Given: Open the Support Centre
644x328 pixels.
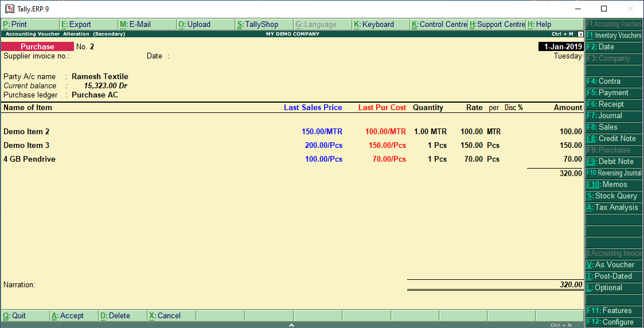Looking at the screenshot, I should 497,25.
